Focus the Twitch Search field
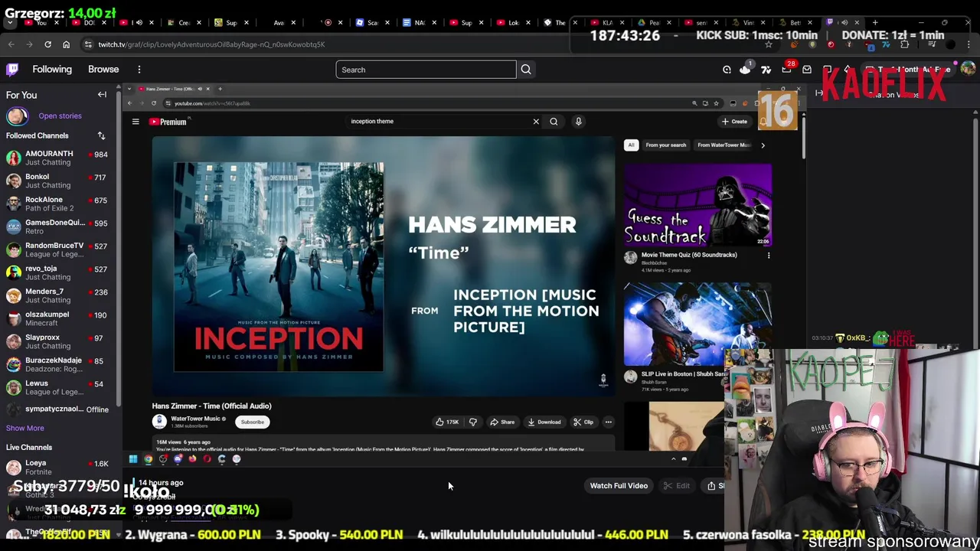This screenshot has height=551, width=980. click(426, 70)
